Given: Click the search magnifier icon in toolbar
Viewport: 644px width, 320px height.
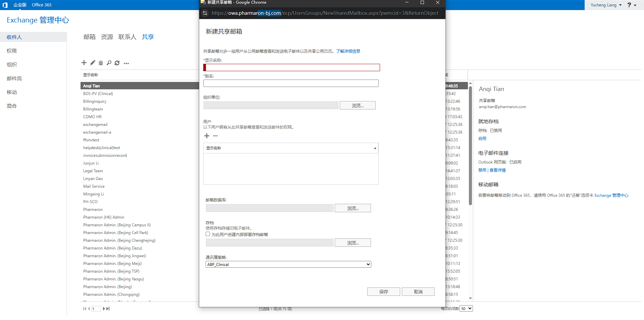Looking at the screenshot, I should (x=109, y=63).
